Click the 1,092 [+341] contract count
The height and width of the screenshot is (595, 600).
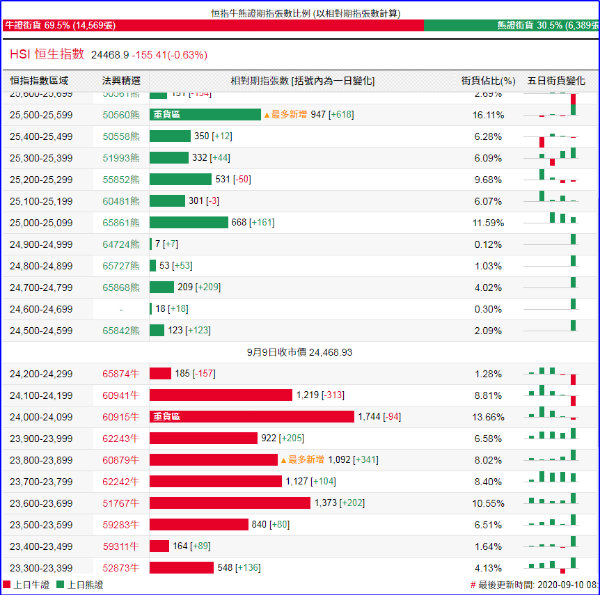click(x=353, y=460)
